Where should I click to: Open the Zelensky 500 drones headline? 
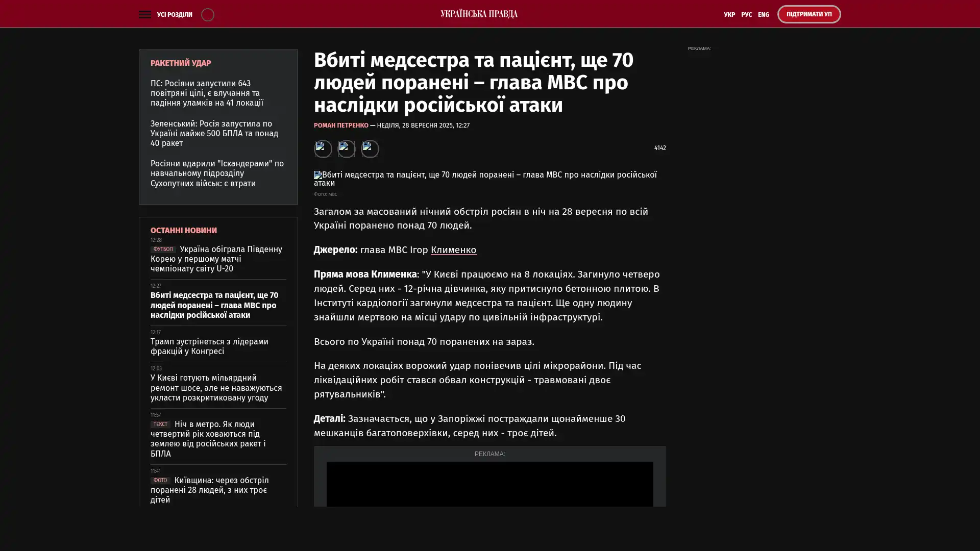click(x=214, y=133)
